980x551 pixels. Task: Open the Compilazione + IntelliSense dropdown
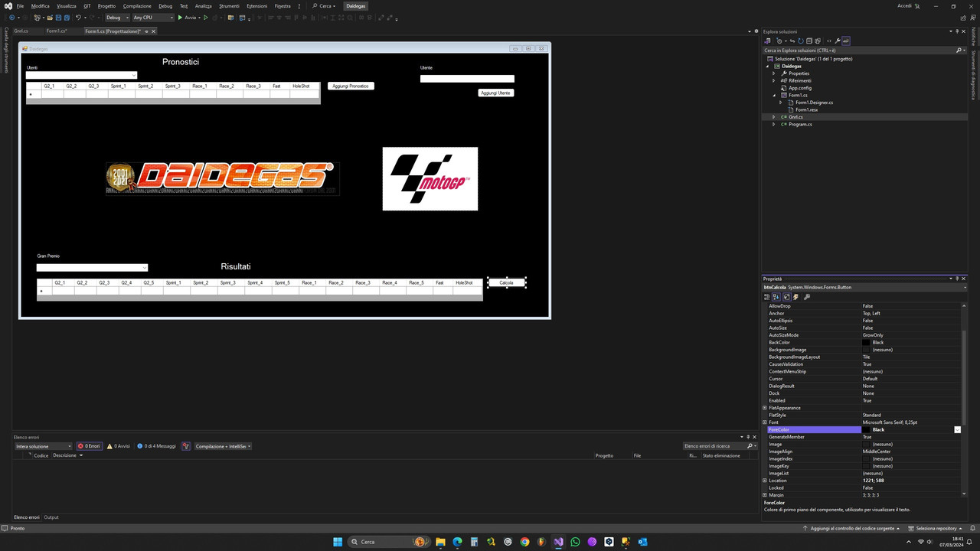pyautogui.click(x=223, y=446)
